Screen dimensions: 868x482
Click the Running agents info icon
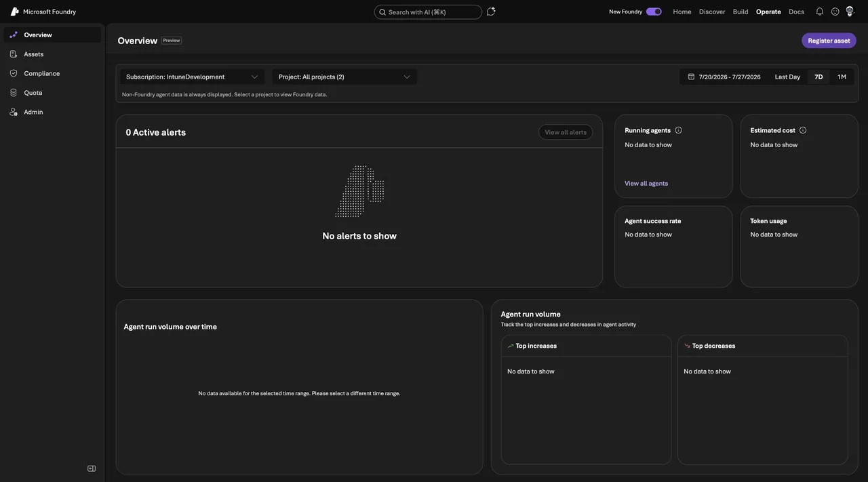[678, 130]
